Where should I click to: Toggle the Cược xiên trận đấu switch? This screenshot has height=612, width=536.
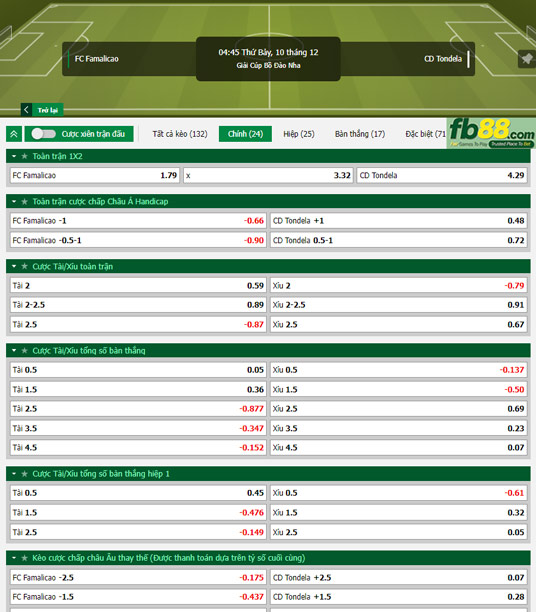(x=44, y=134)
